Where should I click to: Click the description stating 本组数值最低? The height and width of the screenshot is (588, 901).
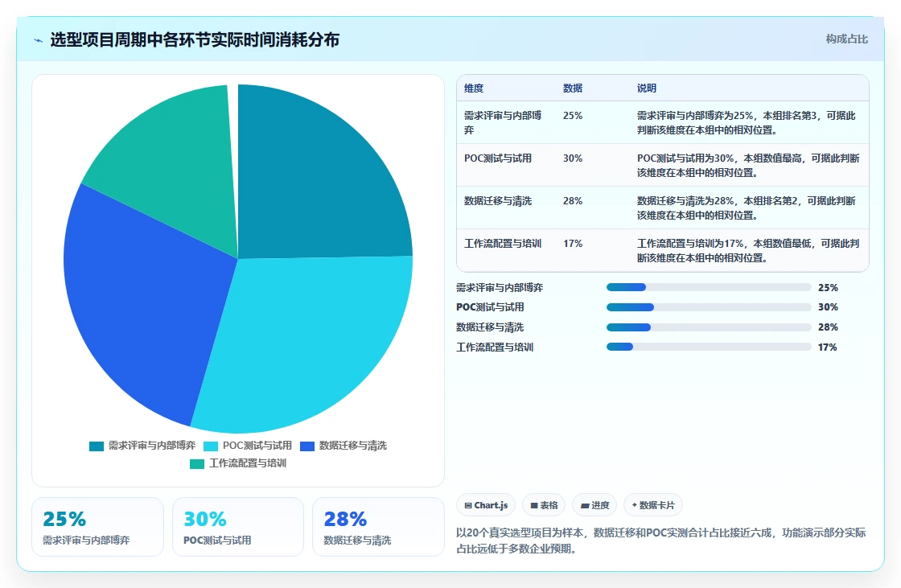748,250
